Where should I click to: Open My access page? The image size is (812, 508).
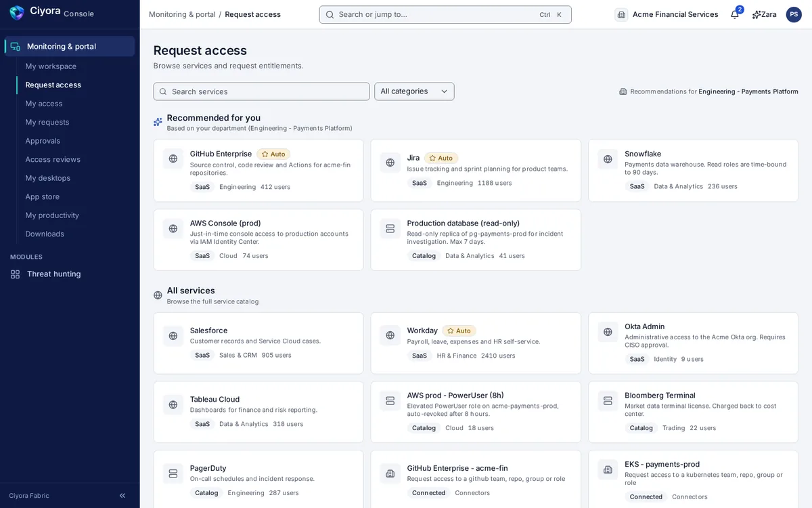44,104
